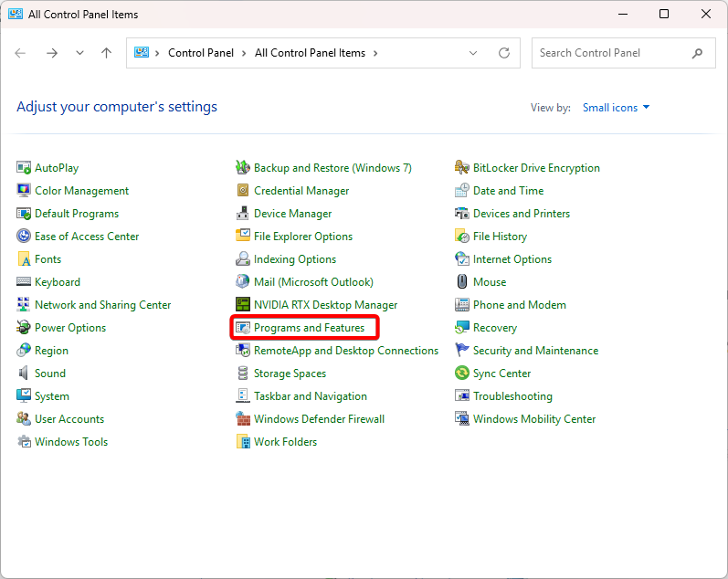Image resolution: width=728 pixels, height=579 pixels.
Task: Go back with the Back arrow
Action: pos(20,53)
